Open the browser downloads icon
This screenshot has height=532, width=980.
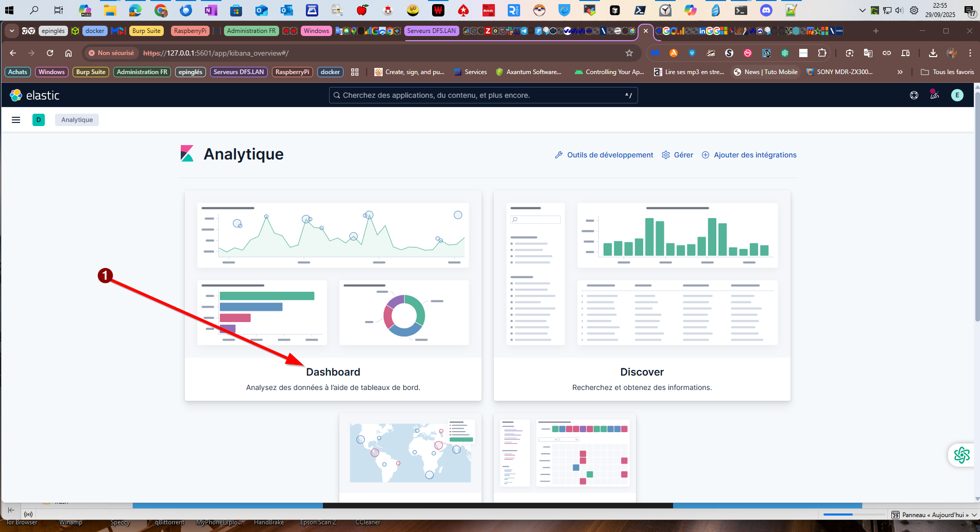[x=933, y=53]
